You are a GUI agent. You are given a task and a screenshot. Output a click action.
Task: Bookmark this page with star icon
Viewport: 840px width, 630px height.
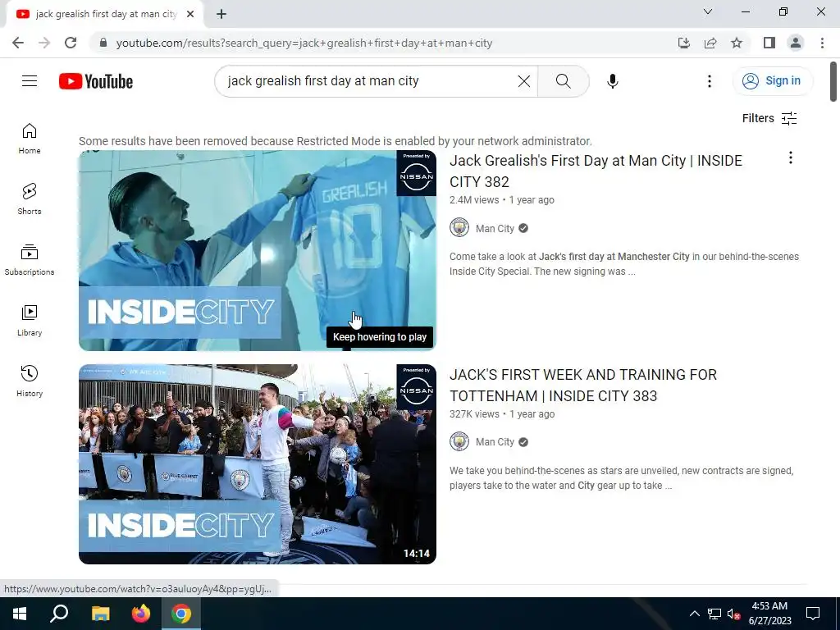[737, 43]
